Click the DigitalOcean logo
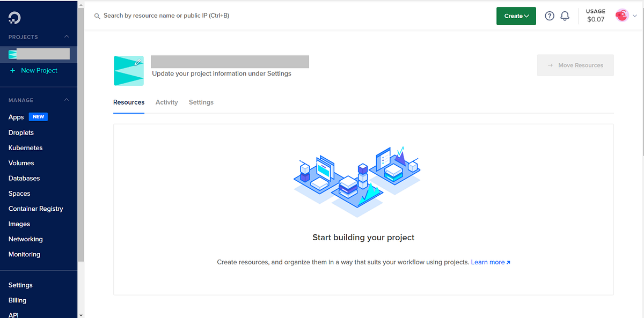Viewport: 644px width, 318px height. [14, 17]
